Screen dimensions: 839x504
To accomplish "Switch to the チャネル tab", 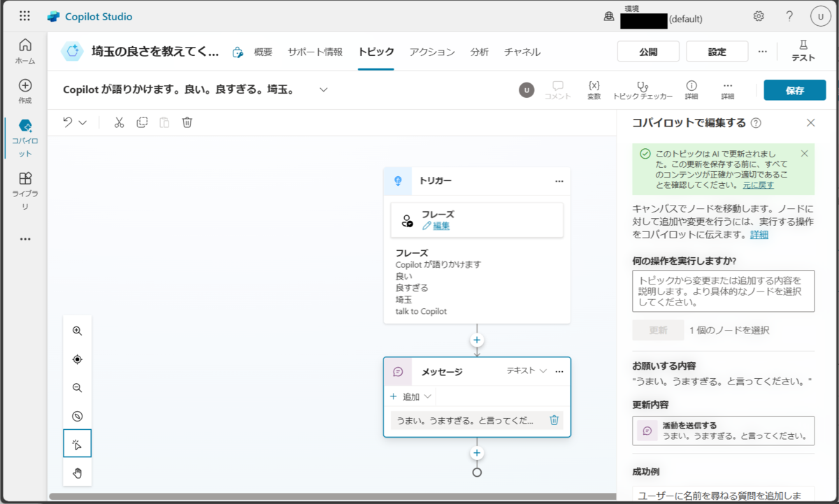I will click(x=522, y=52).
